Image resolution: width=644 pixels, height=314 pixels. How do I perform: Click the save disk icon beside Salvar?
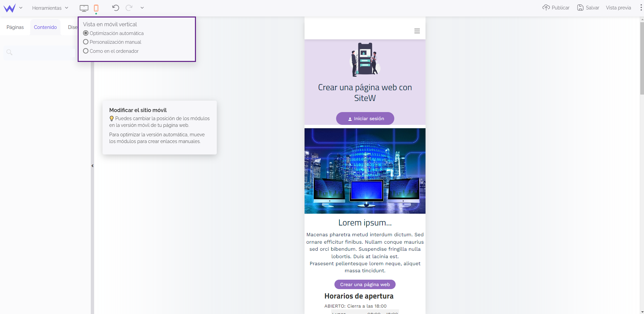[x=580, y=7]
